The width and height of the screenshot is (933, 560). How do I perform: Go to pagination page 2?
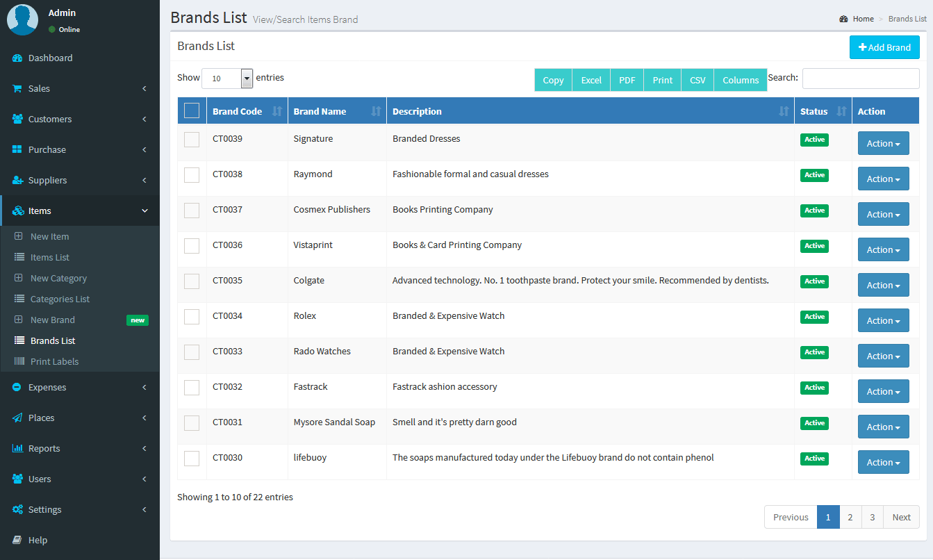850,517
